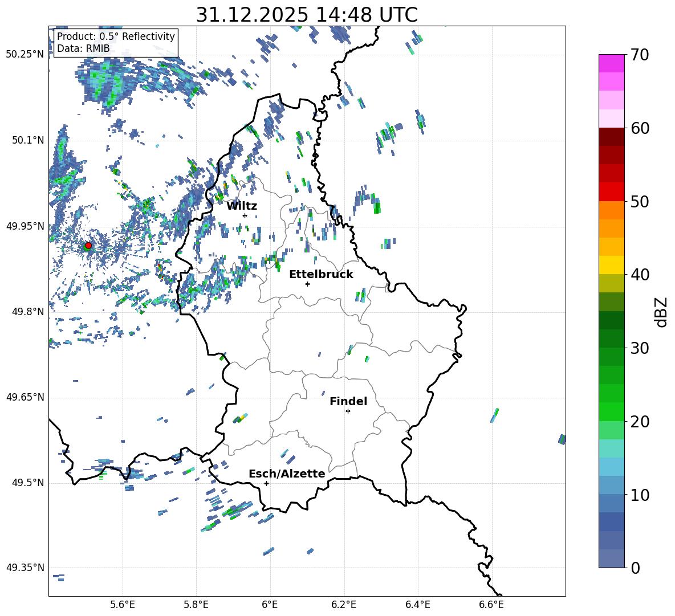Click the cross marker below Esch/Alzette

266,483
